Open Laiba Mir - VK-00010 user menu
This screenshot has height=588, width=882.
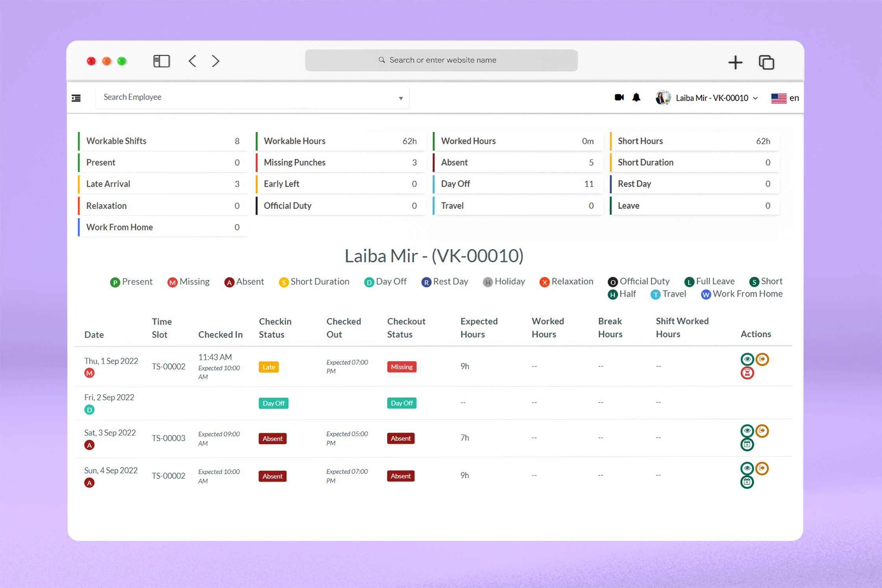(x=712, y=98)
